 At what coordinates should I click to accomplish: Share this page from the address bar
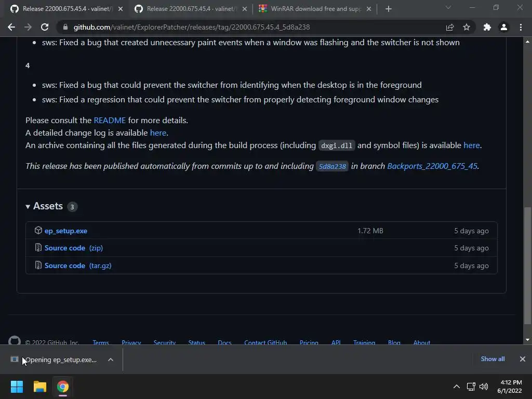[x=450, y=27]
